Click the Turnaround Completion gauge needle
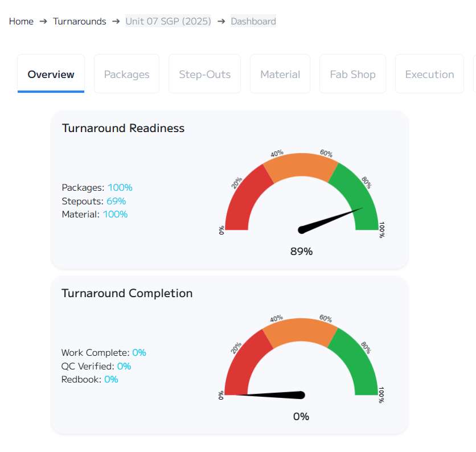The image size is (476, 452). tap(273, 395)
